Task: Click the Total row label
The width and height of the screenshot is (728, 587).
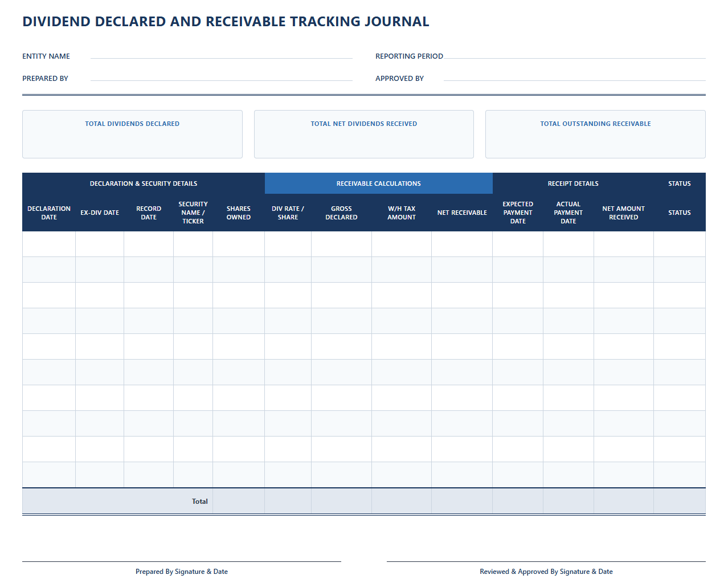Action: (199, 502)
